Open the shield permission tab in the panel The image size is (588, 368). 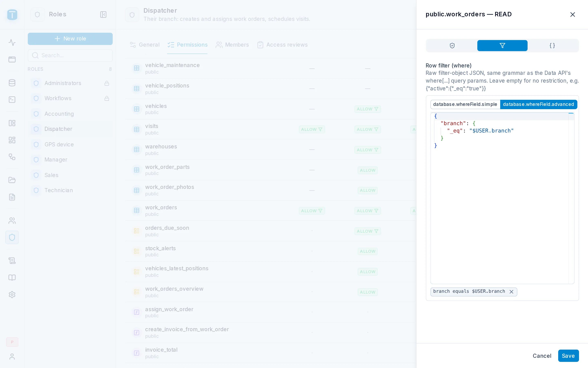tap(452, 46)
